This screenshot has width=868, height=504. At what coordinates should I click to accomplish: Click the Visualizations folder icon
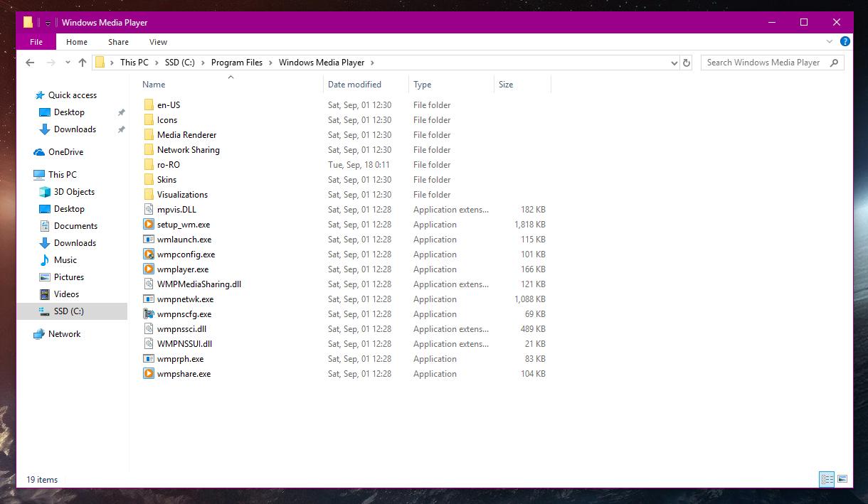[x=149, y=195]
